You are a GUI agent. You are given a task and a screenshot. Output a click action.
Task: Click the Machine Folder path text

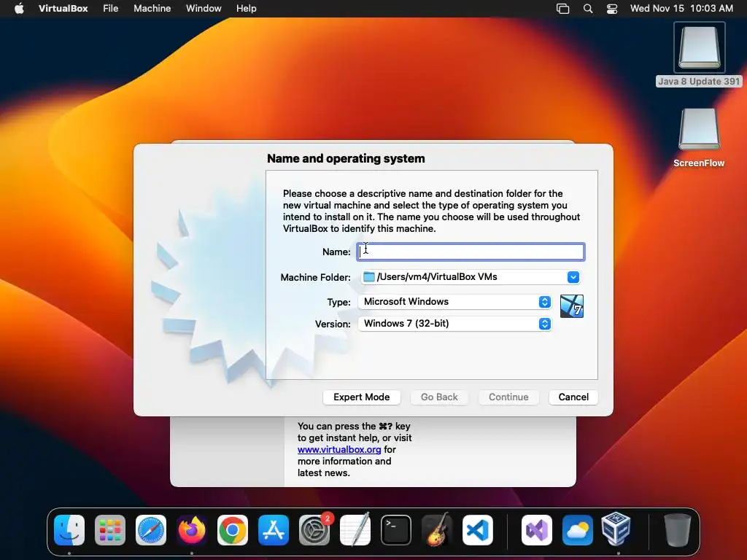coord(437,276)
